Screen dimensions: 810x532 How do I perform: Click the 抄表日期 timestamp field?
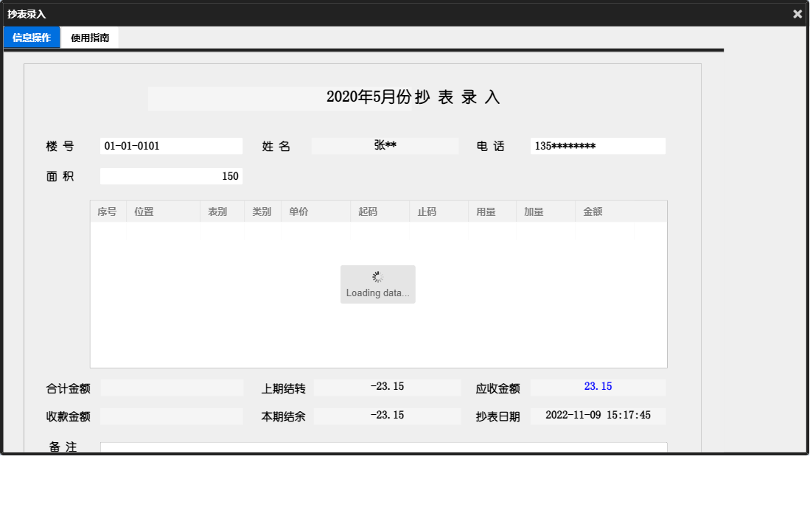pyautogui.click(x=597, y=416)
